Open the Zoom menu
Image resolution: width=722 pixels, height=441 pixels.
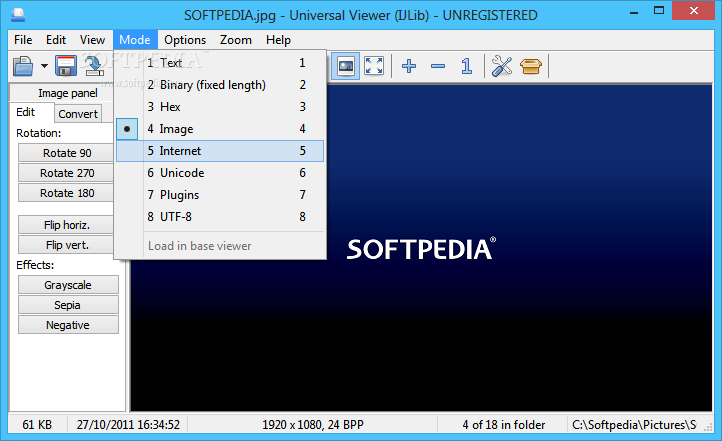[235, 40]
